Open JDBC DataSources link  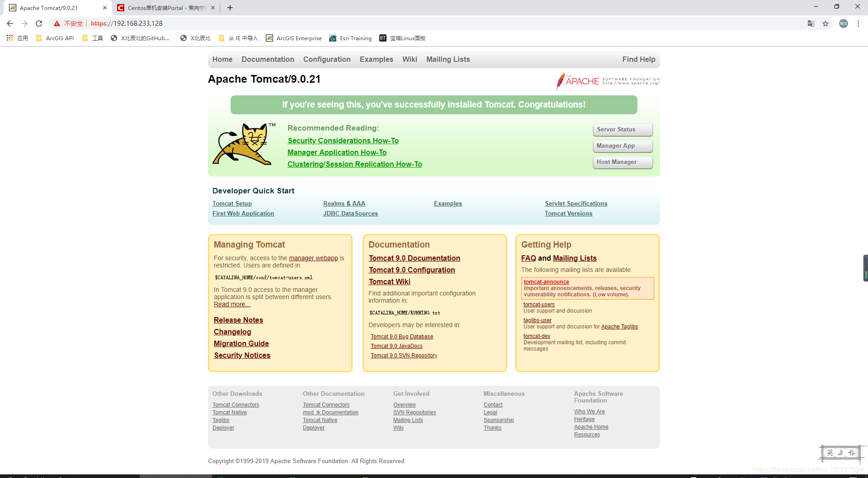coord(350,214)
